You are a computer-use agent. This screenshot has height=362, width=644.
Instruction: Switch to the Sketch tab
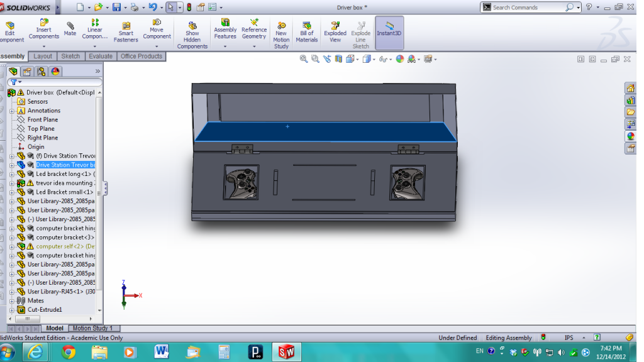70,56
